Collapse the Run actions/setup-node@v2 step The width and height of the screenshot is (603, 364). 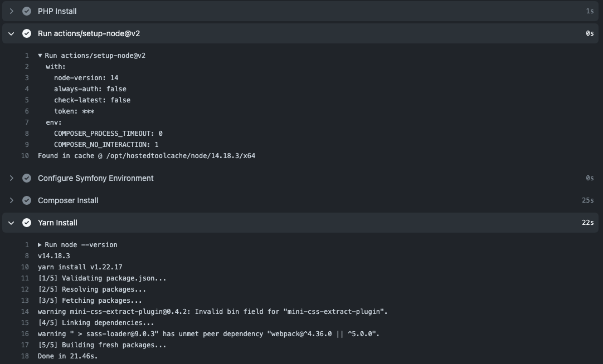tap(11, 33)
